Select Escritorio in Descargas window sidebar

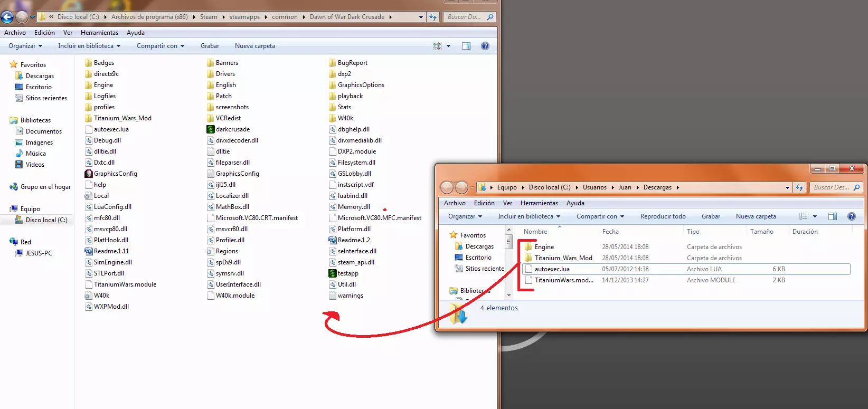click(473, 258)
